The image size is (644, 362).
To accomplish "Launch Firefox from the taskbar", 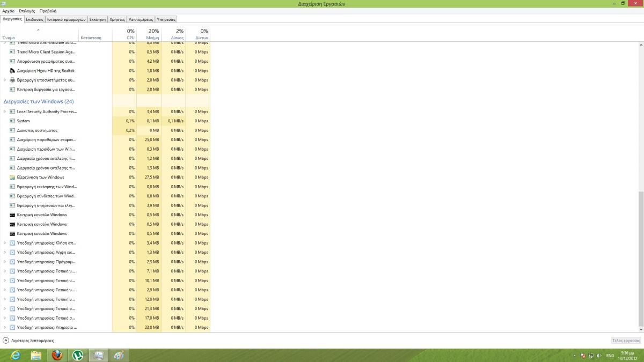I will click(57, 355).
